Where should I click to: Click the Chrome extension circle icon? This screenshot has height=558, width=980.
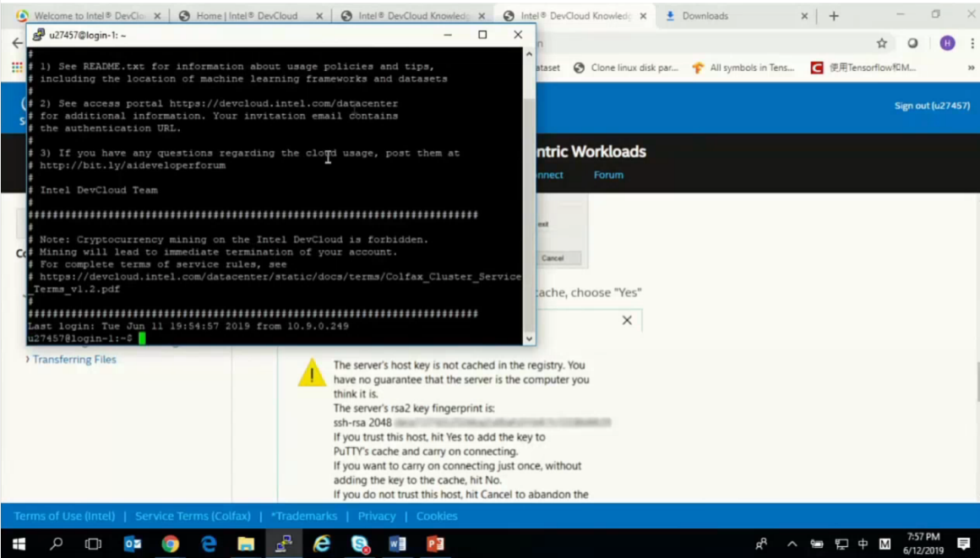[912, 43]
